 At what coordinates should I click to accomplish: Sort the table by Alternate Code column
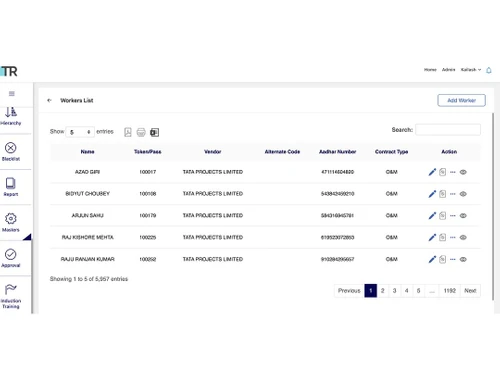(x=282, y=152)
